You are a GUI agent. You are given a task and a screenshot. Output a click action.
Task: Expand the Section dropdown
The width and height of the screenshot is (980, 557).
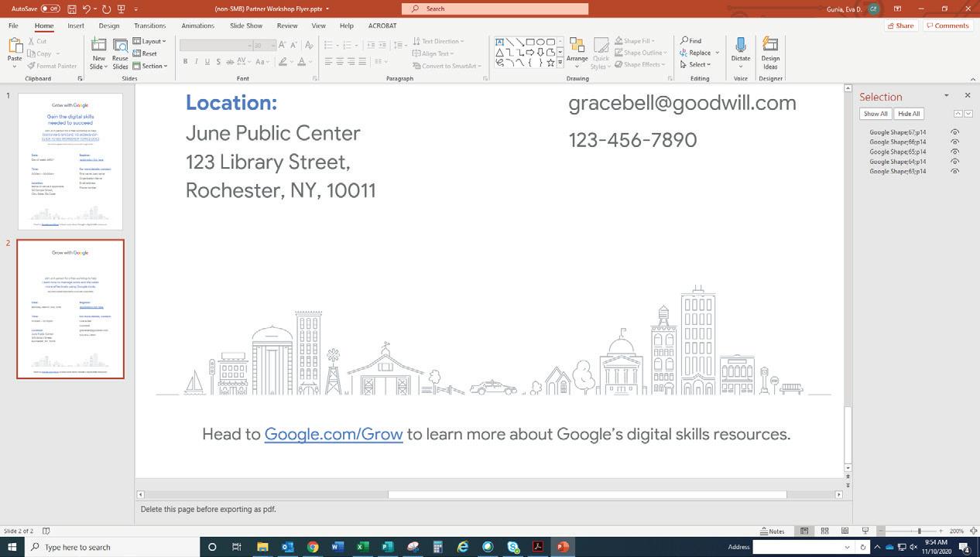coord(150,66)
